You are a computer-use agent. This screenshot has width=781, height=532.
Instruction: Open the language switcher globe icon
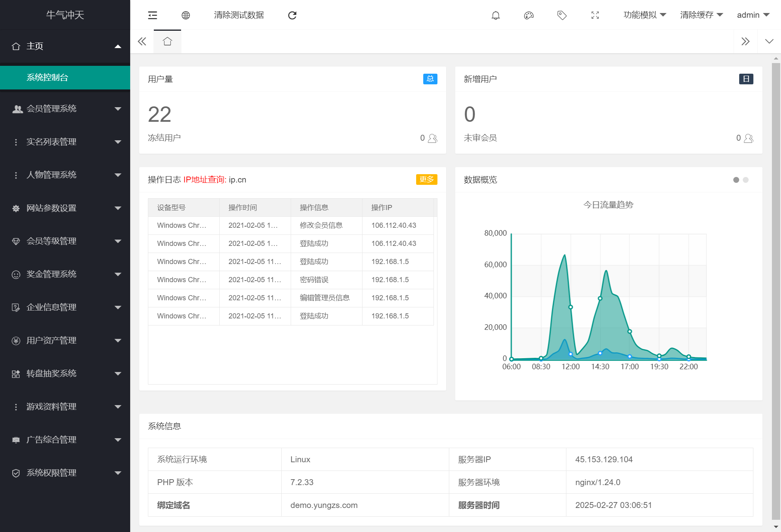[x=186, y=15]
